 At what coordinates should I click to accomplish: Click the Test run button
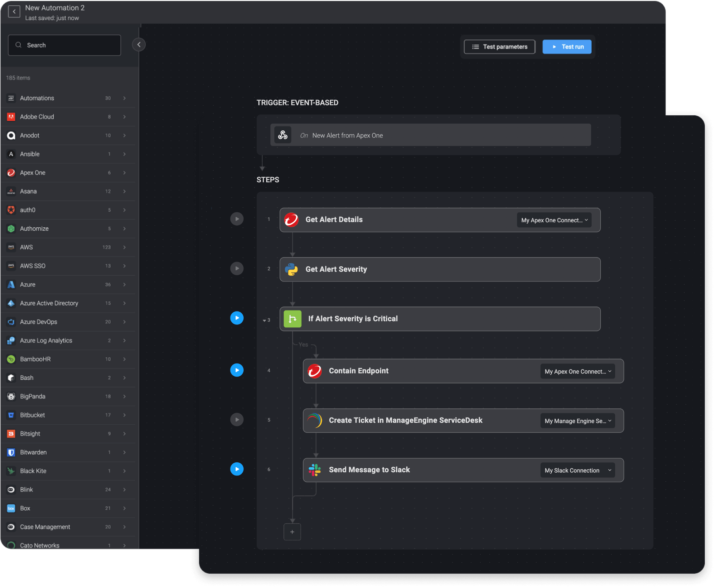click(567, 47)
